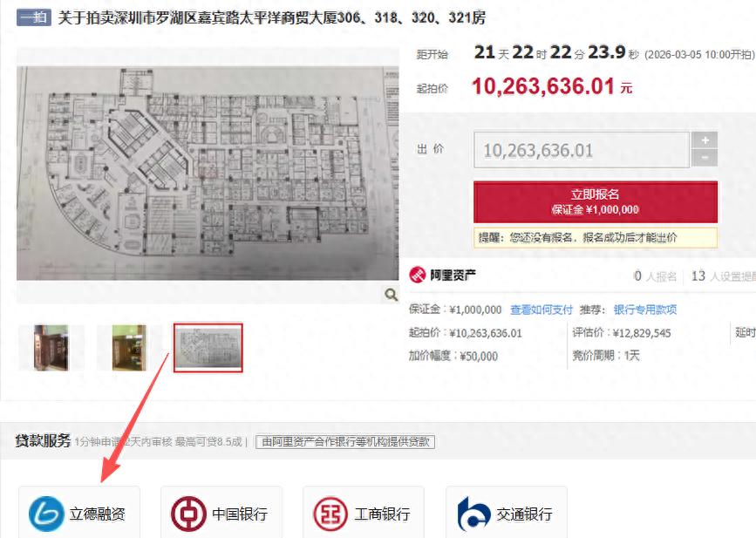Click 由阿里资产合作银行等机构提供贷款 label
This screenshot has width=756, height=538.
point(345,441)
